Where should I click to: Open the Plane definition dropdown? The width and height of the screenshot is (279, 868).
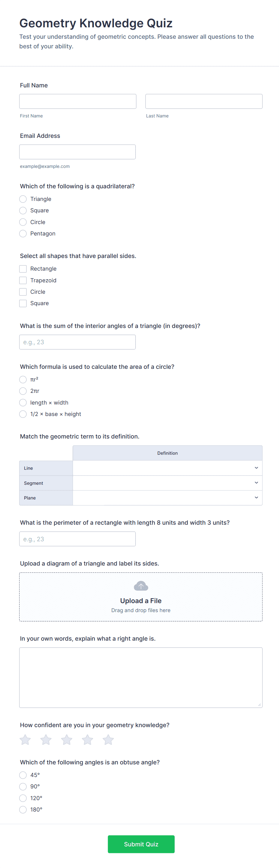click(x=167, y=498)
